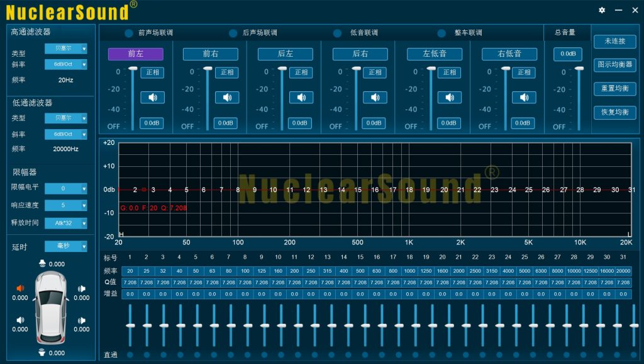Screen dimensions: 644x364
Task: Enable 低音联调 bass linking
Action: pos(338,33)
